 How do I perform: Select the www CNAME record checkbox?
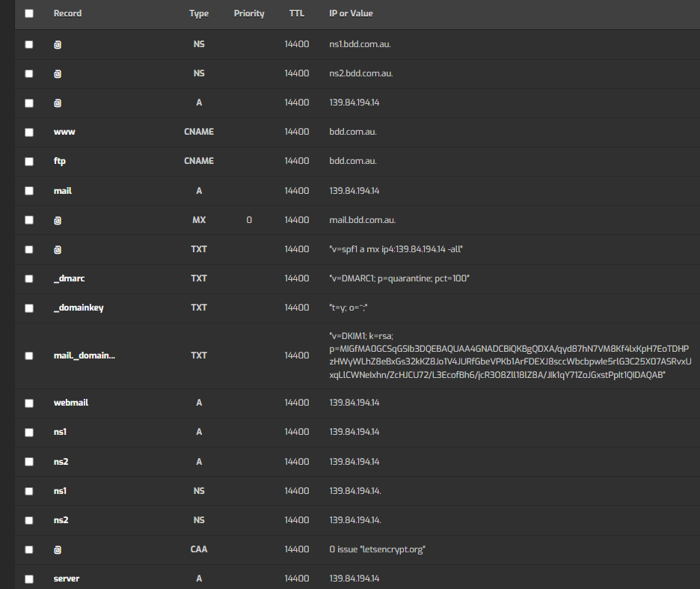pyautogui.click(x=29, y=132)
